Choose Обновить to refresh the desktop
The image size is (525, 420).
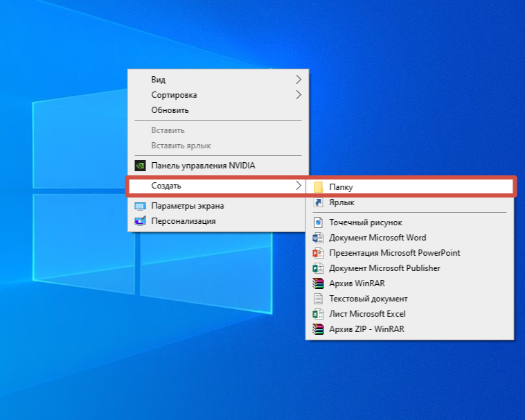(218, 110)
